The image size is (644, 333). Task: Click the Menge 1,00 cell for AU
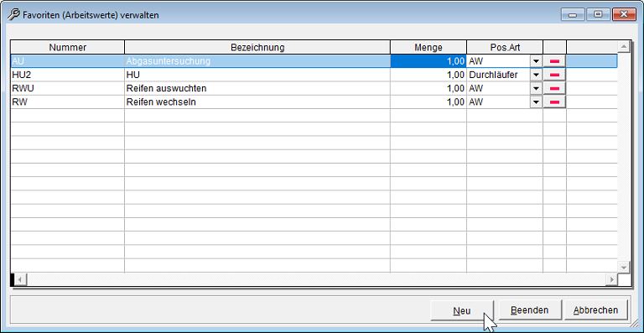click(428, 61)
